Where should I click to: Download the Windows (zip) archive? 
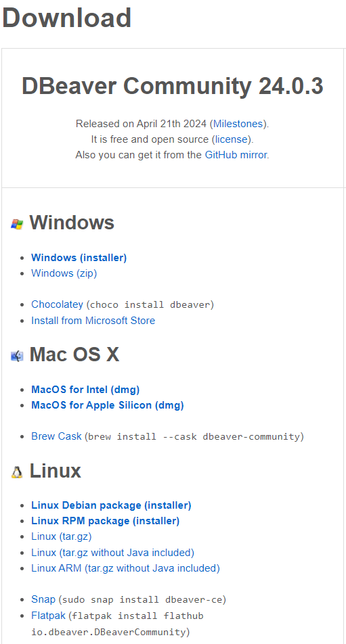64,273
